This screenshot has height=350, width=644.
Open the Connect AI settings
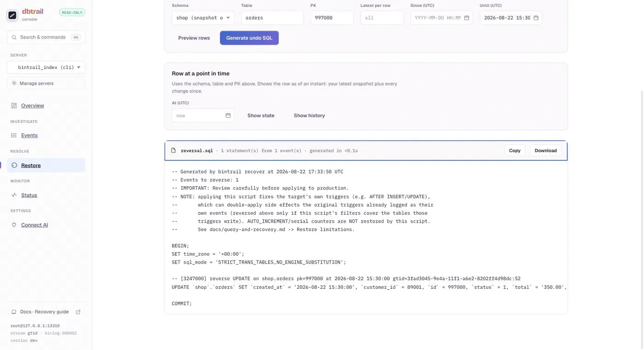click(x=34, y=225)
